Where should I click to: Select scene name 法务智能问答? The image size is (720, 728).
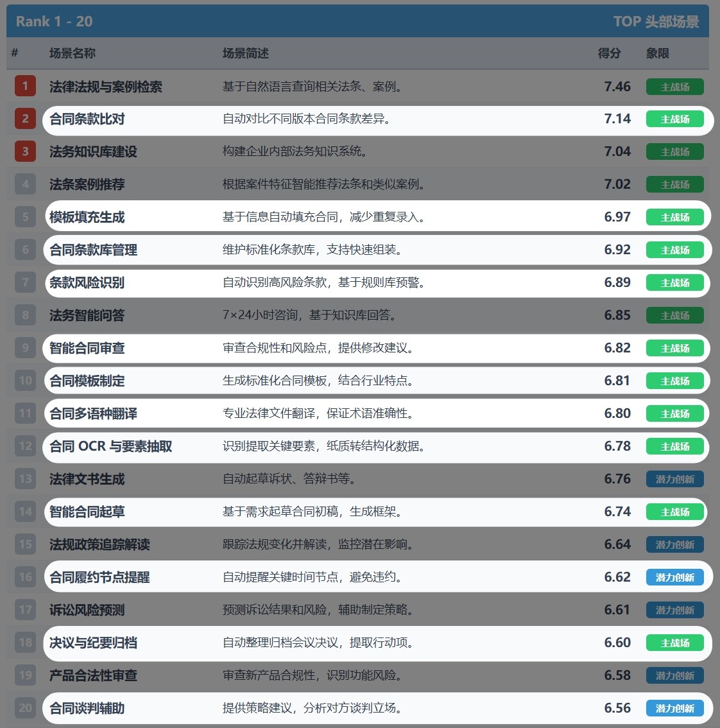click(87, 316)
